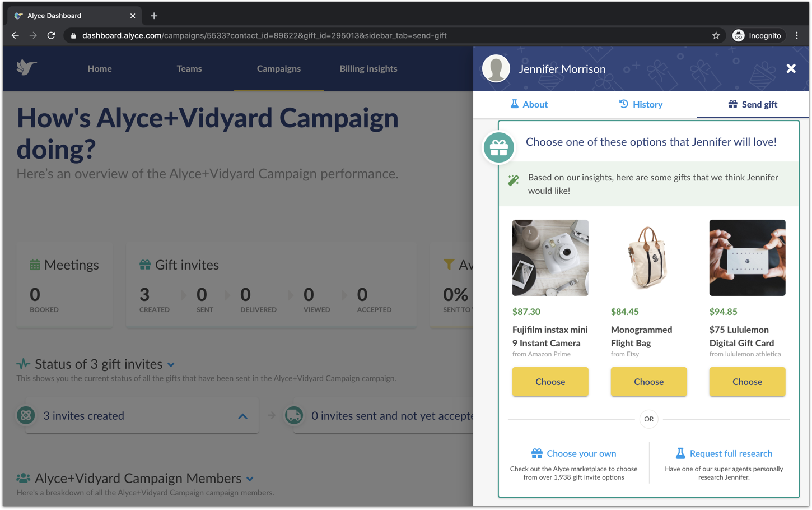Image resolution: width=812 pixels, height=510 pixels.
Task: Click the Request full research link
Action: (x=731, y=453)
